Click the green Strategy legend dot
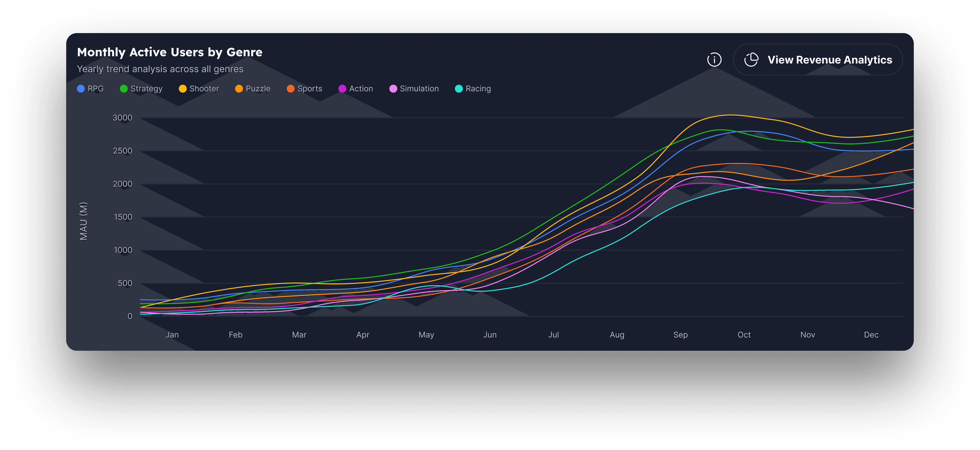Screen dimensions: 980x450 [124, 89]
